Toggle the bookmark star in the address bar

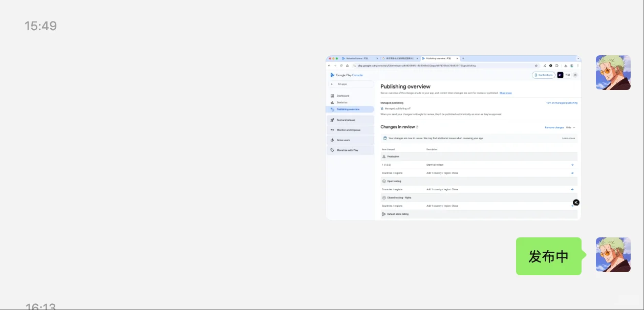point(535,65)
